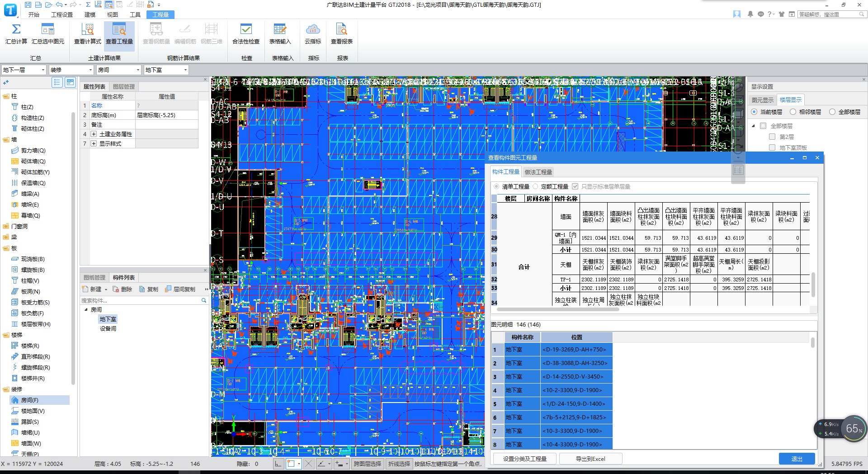Screen dimensions: 868x474
Task: Expand the 土建业务属性 property row
Action: click(94, 134)
